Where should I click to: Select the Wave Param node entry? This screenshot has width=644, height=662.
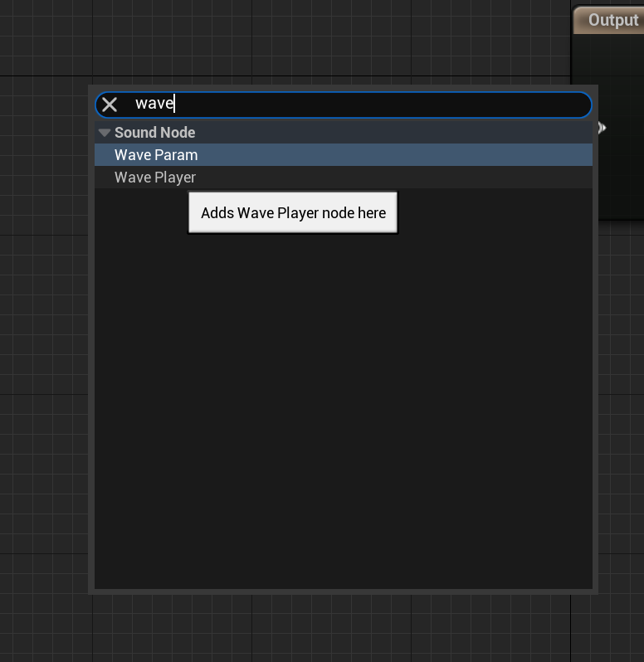coord(344,155)
